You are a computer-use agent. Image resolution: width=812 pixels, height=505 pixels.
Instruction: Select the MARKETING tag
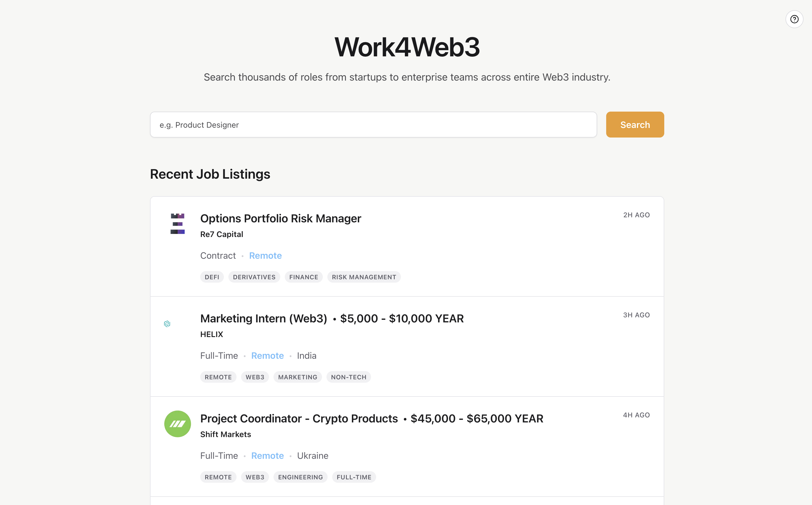[297, 377]
